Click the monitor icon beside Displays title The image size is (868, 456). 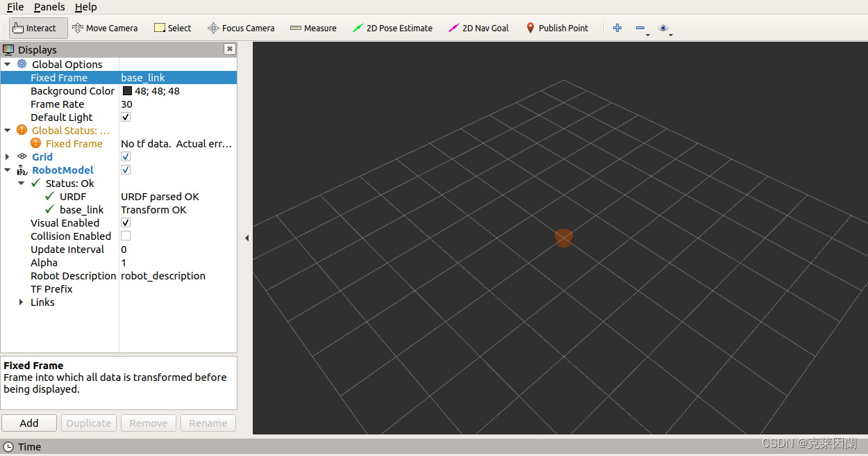tap(8, 49)
